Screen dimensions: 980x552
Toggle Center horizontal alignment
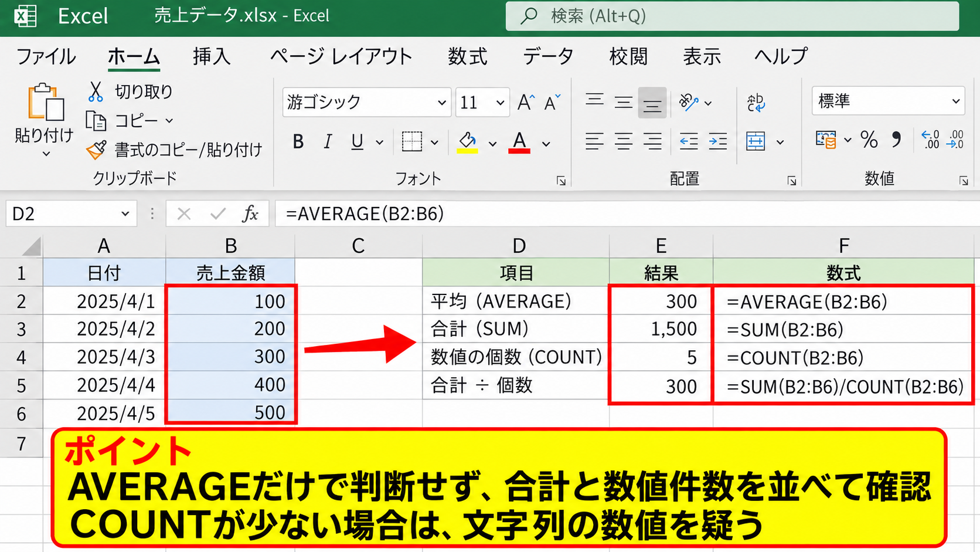[x=623, y=141]
